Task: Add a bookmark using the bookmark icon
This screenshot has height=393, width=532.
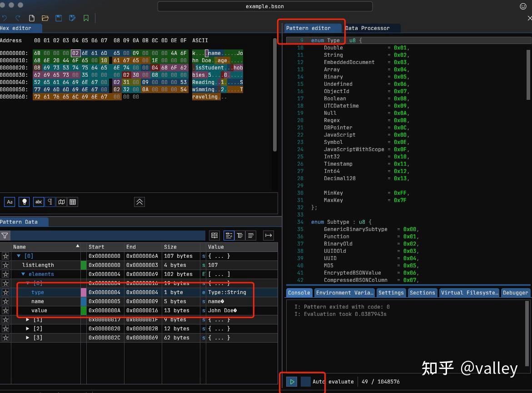Action: 86,18
